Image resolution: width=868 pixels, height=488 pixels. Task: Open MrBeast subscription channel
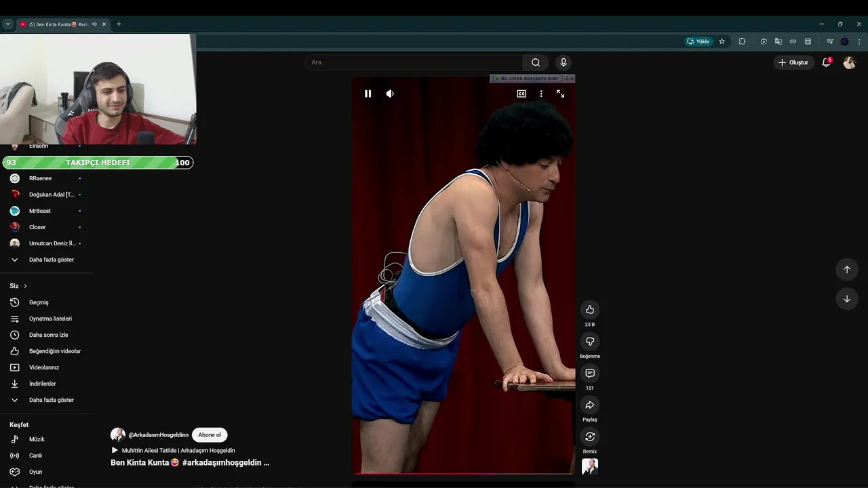[x=47, y=211]
